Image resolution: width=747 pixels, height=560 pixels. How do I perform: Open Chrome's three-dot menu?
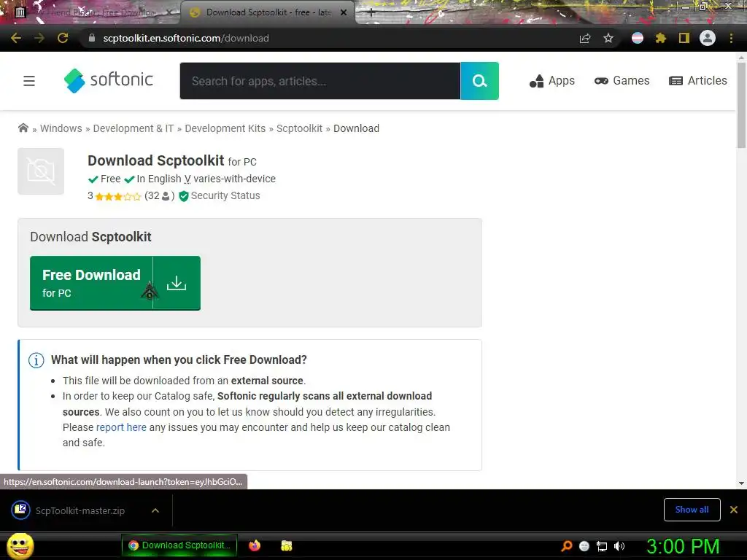tap(731, 38)
